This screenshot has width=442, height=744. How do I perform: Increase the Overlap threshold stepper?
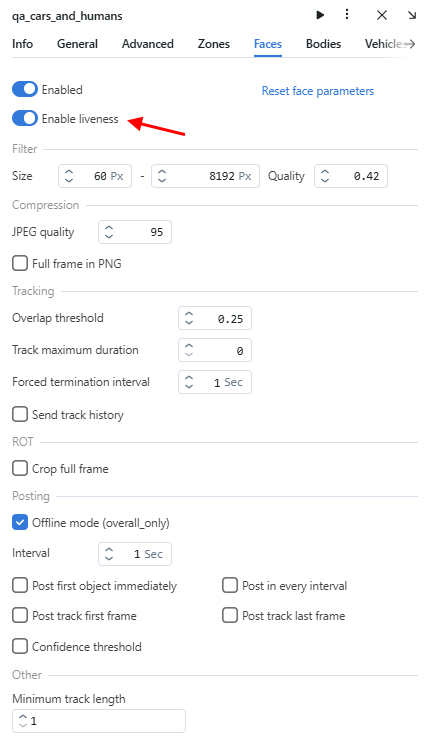point(189,314)
